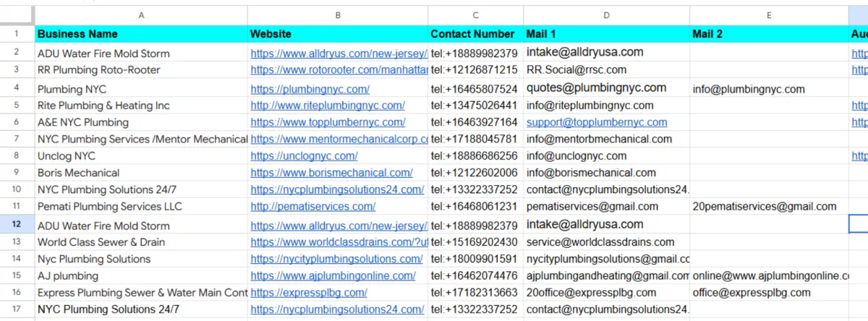The width and height of the screenshot is (868, 321).
Task: Click the select-all corner box
Action: point(17,15)
